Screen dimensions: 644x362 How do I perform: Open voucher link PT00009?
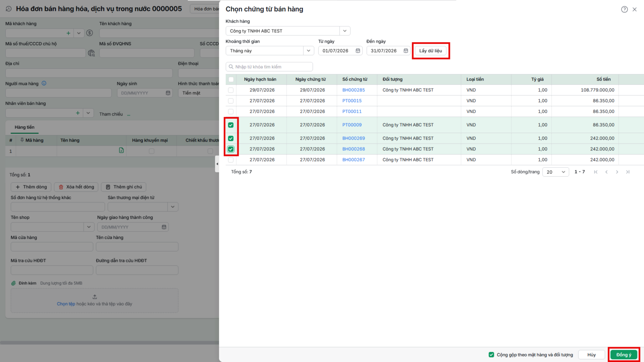(352, 125)
